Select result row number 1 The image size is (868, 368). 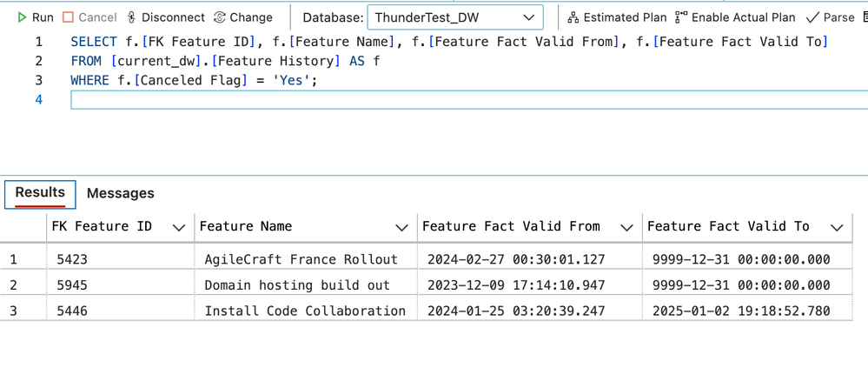coord(14,259)
